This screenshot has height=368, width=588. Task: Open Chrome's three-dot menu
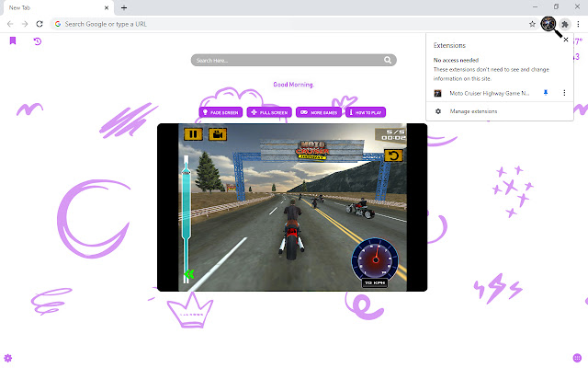click(x=578, y=24)
